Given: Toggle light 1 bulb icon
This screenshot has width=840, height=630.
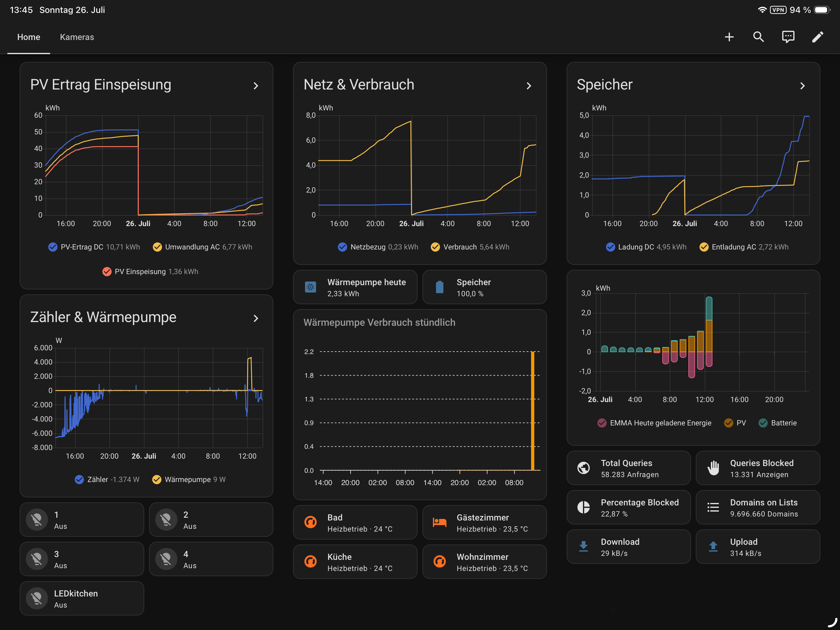Looking at the screenshot, I should pos(37,520).
